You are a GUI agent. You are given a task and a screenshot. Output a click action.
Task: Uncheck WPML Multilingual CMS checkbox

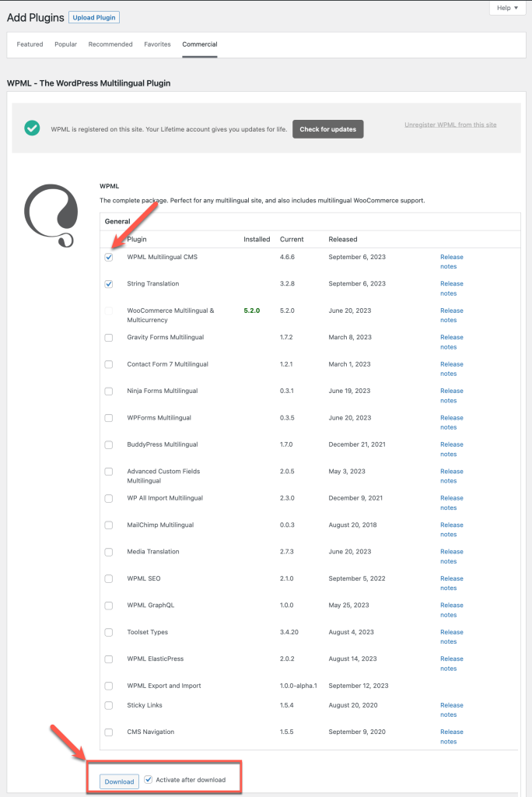[109, 257]
